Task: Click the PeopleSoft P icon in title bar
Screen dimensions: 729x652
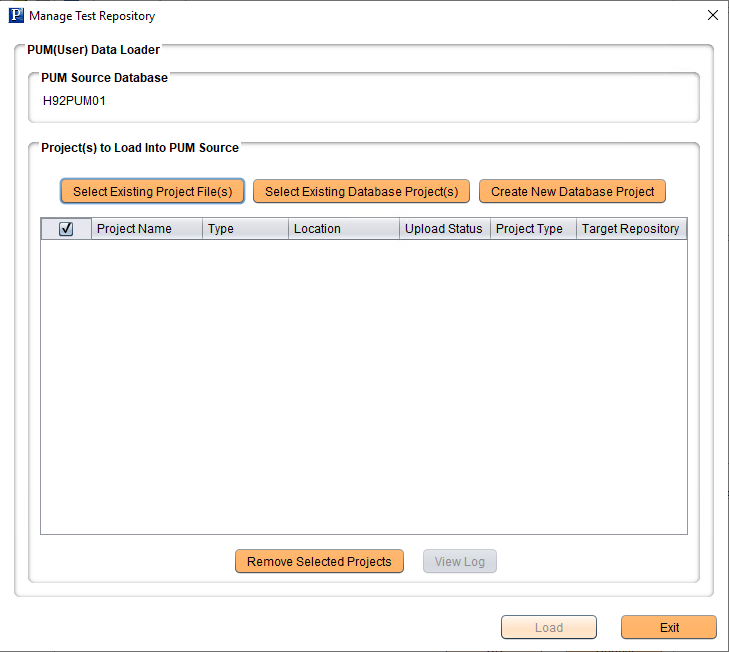Action: (x=16, y=15)
